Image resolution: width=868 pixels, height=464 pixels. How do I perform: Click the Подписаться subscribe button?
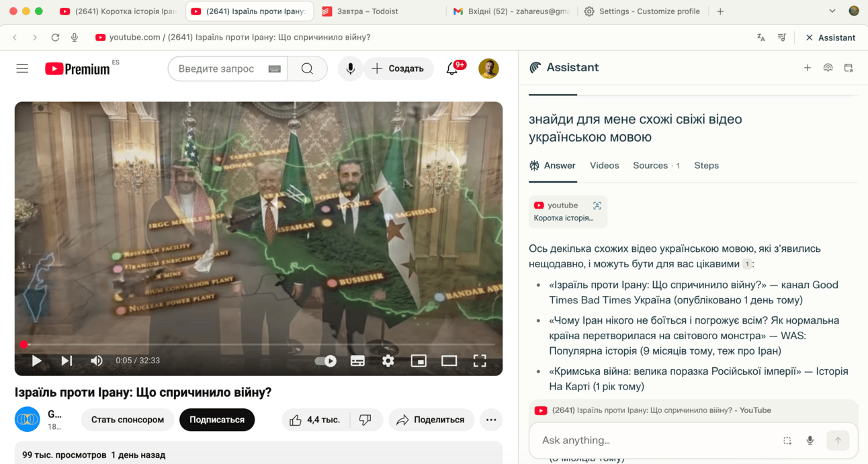pyautogui.click(x=217, y=420)
